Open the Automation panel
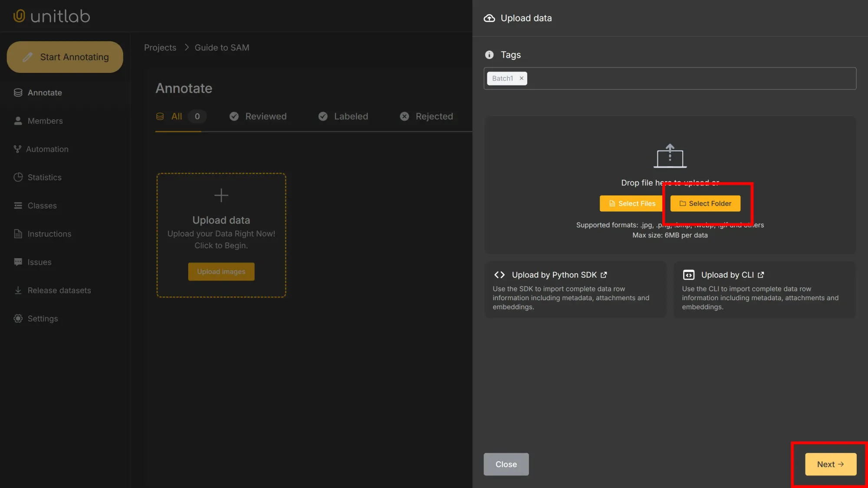Screen dimensions: 868x488 [x=47, y=149]
